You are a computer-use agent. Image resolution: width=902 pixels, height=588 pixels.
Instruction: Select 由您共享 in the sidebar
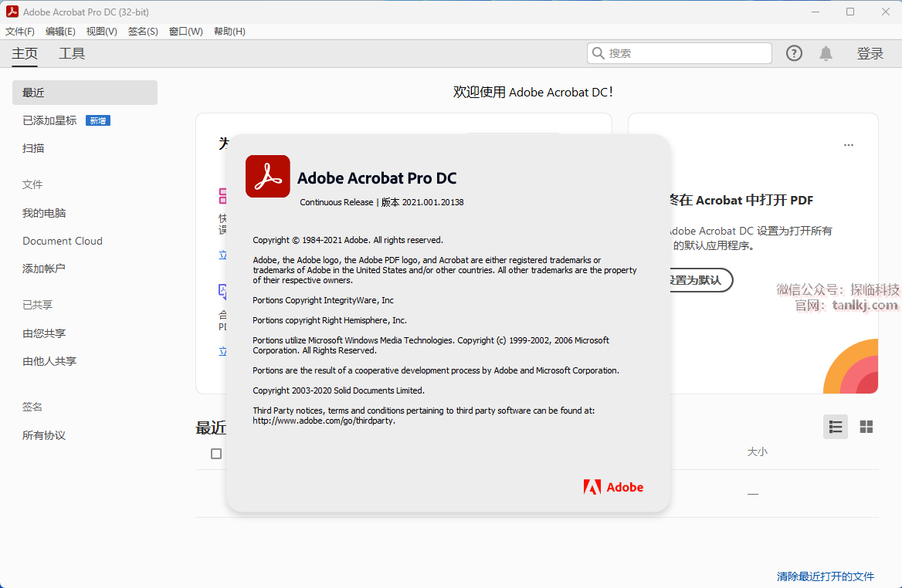coord(44,333)
